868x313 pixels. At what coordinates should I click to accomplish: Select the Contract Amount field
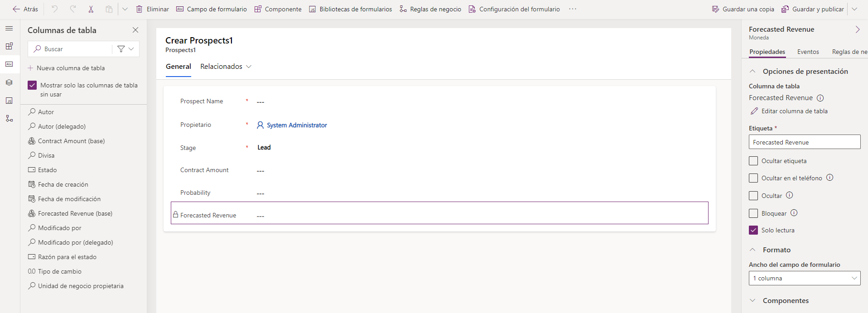(439, 170)
